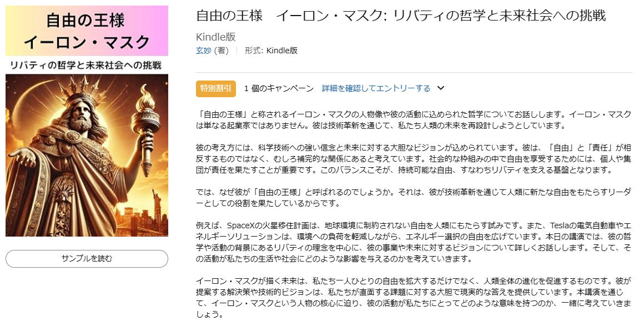Click the orange 特別割引 badge

(x=216, y=88)
